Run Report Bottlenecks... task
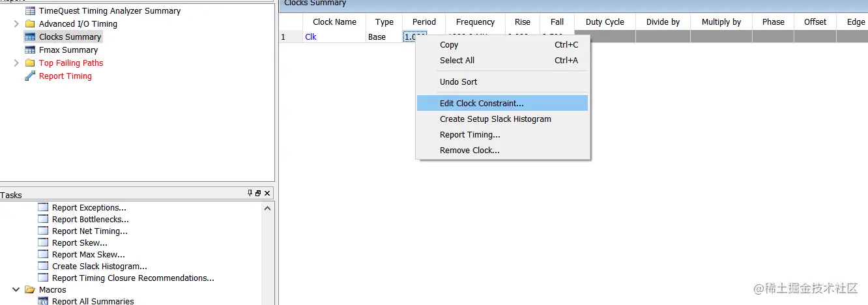 click(x=91, y=220)
